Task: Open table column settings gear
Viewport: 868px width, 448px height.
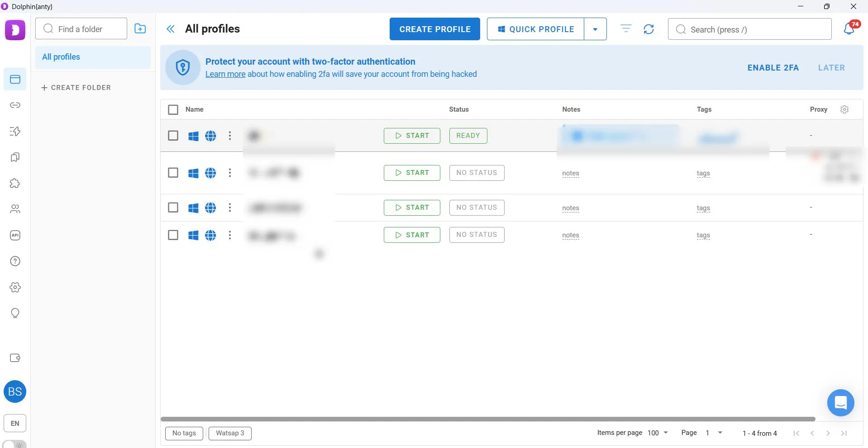Action: tap(844, 109)
